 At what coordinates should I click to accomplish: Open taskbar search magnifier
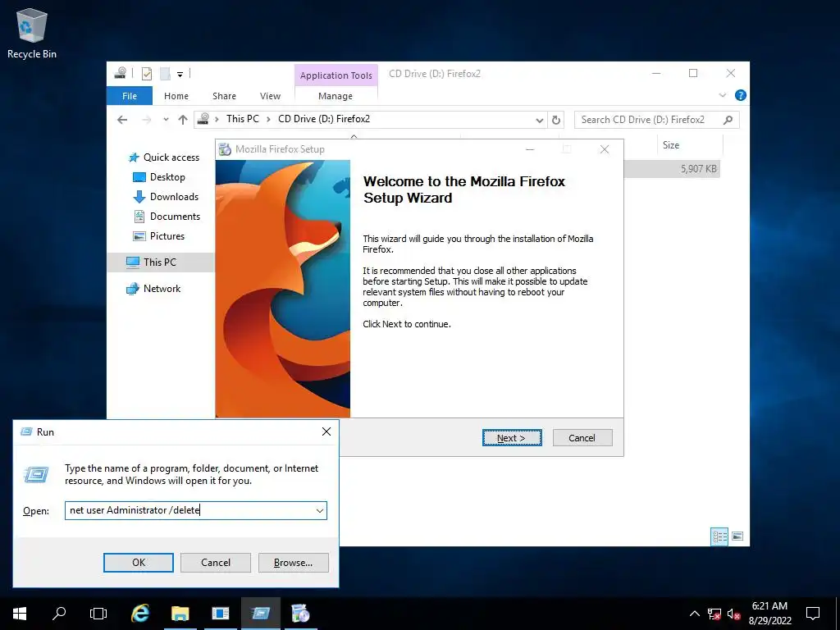coord(59,614)
